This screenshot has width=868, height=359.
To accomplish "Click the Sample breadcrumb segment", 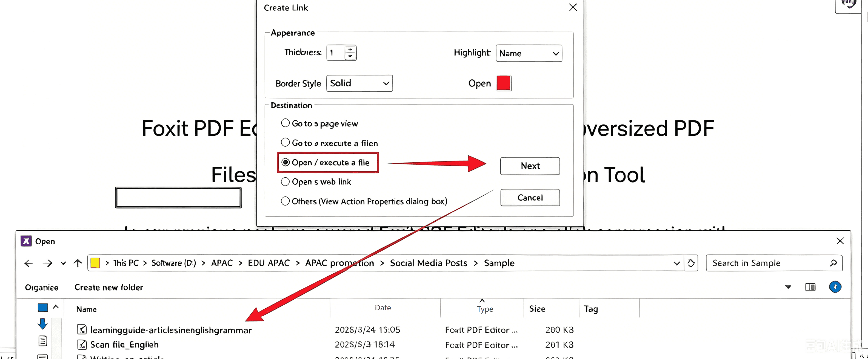I will 499,263.
